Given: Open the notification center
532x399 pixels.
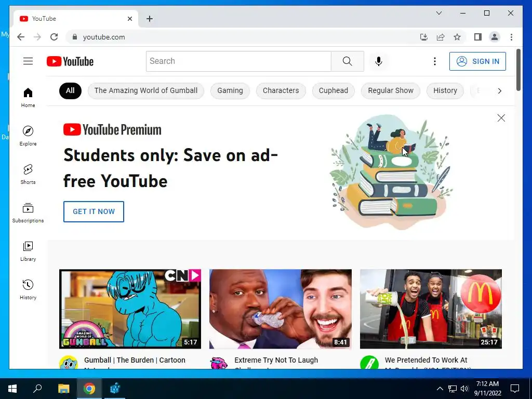Looking at the screenshot, I should point(515,389).
